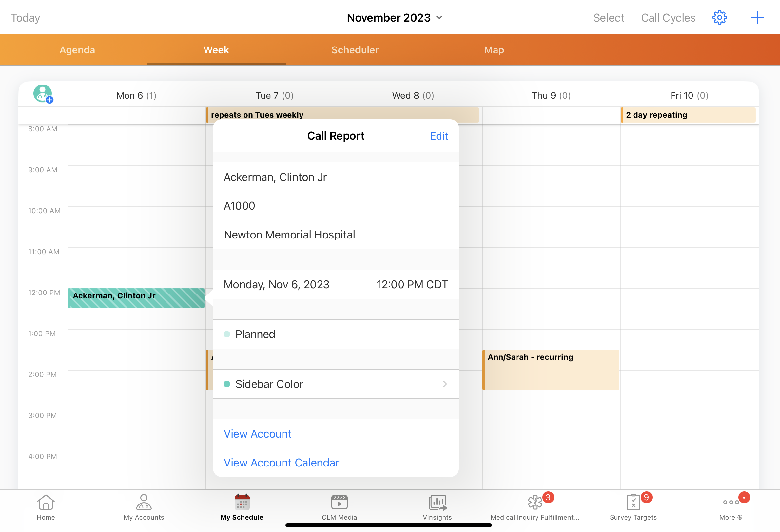Switch to the Agenda tab
This screenshot has width=780, height=532.
coord(77,50)
